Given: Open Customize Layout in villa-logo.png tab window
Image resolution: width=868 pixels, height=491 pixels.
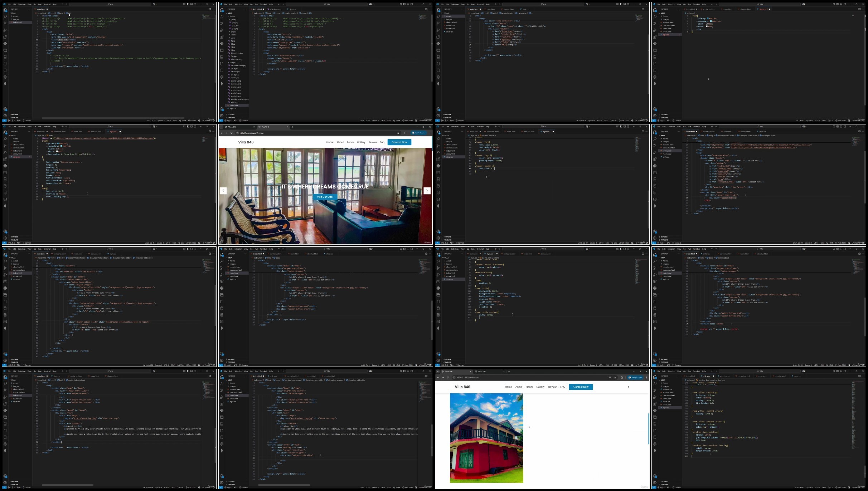Looking at the screenshot, I should pos(401,4).
